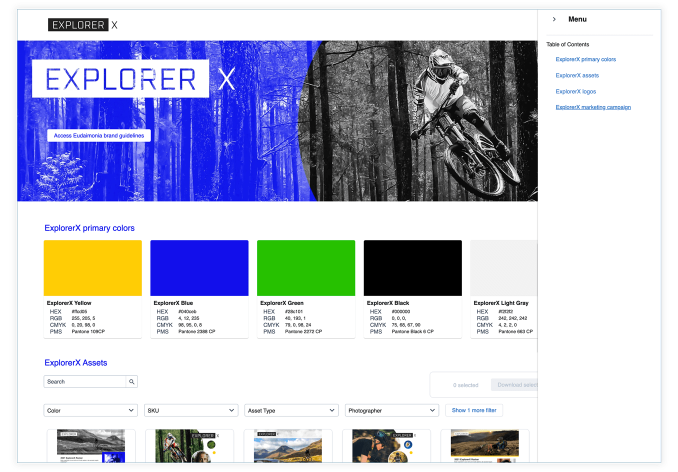Viewport: 678px width, 472px height.
Task: Click Access Eudaimonia brand guidelines button
Action: pyautogui.click(x=99, y=135)
